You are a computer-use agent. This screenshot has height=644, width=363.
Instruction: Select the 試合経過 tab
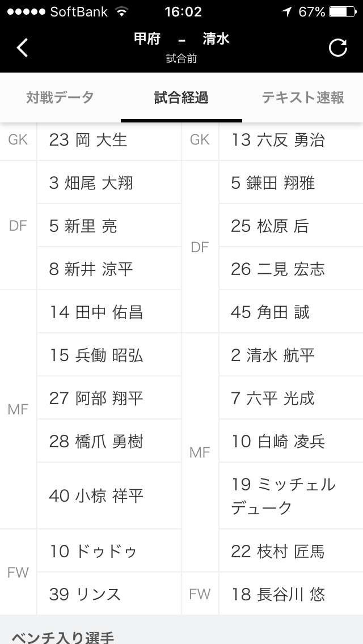[x=181, y=98]
